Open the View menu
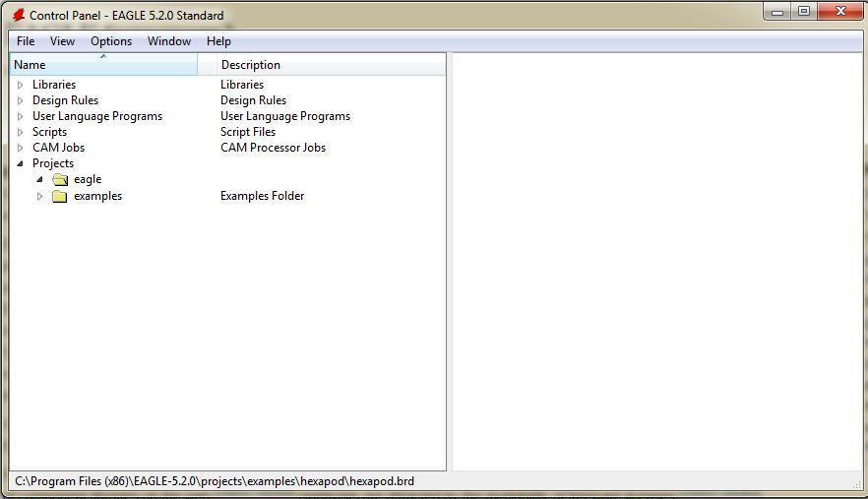Image resolution: width=868 pixels, height=499 pixels. 62,41
